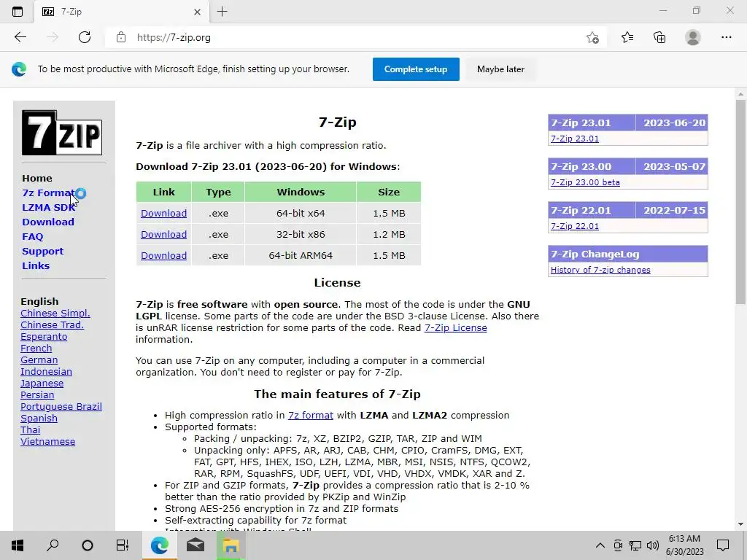Download the 32-bit x86 .exe
The width and height of the screenshot is (747, 560).
[163, 234]
